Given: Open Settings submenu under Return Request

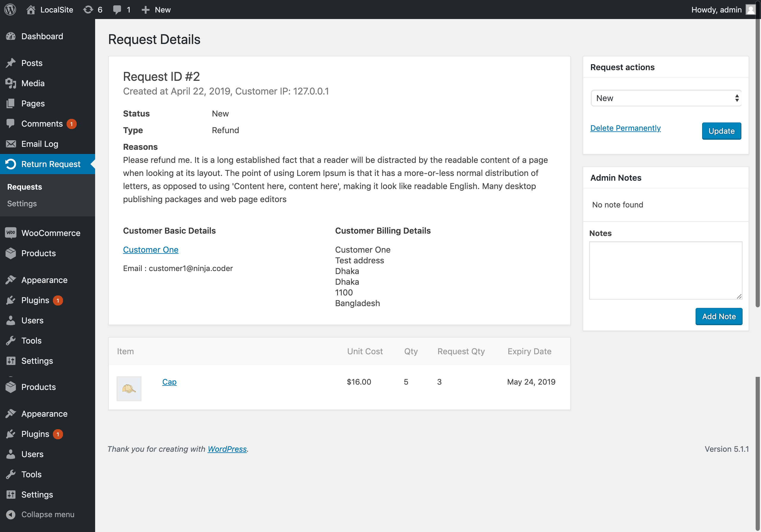Looking at the screenshot, I should tap(22, 204).
